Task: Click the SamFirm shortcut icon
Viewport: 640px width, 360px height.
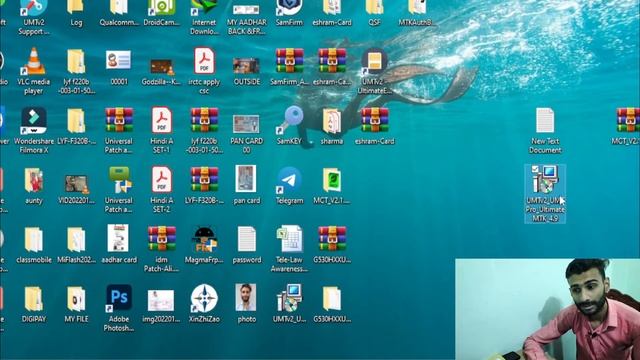Action: (x=289, y=7)
